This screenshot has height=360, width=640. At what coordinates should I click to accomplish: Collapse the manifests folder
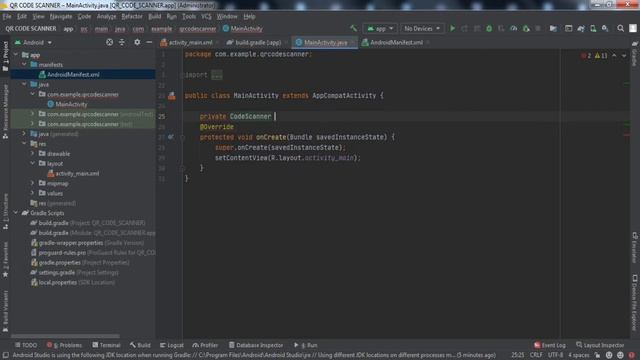[24, 64]
